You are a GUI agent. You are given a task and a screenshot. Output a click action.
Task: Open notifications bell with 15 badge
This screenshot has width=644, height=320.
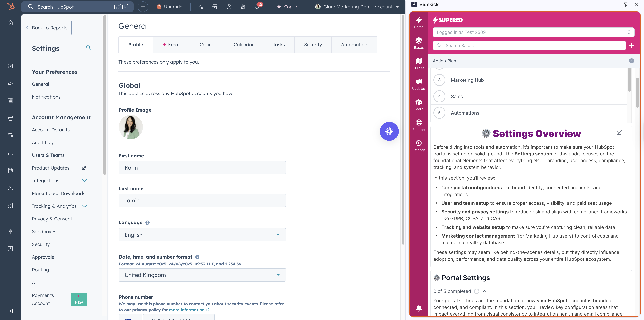[x=258, y=7]
